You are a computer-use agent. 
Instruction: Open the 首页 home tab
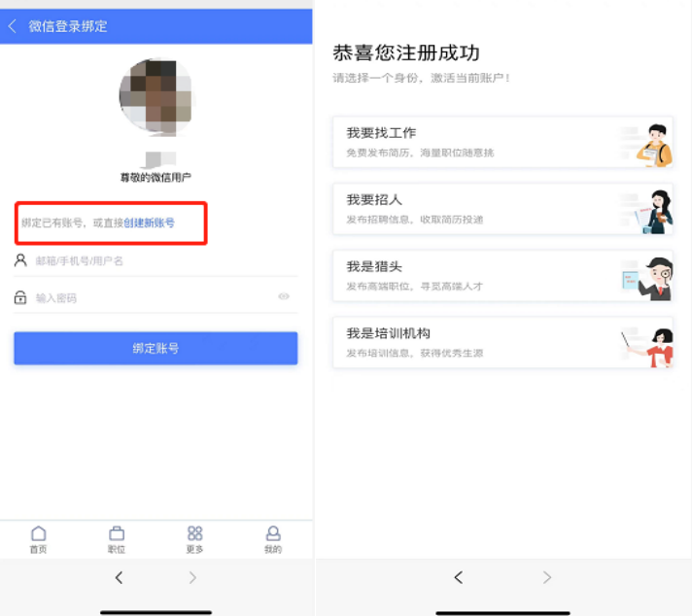coord(38,539)
